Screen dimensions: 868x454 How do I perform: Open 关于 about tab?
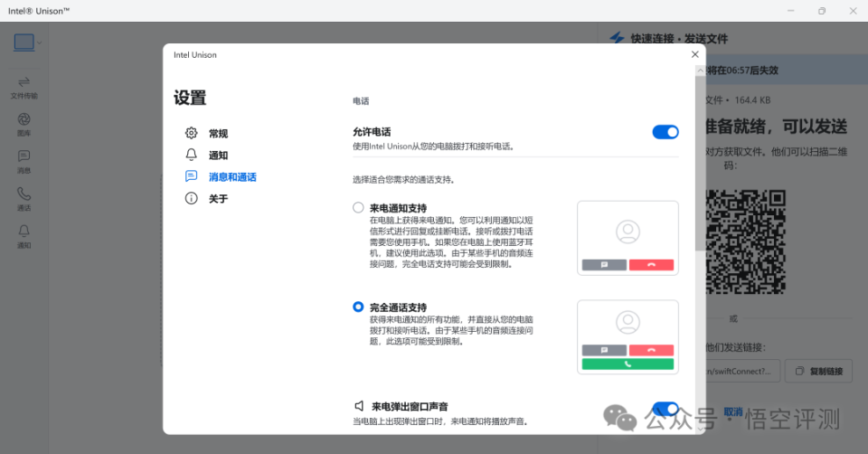point(218,199)
